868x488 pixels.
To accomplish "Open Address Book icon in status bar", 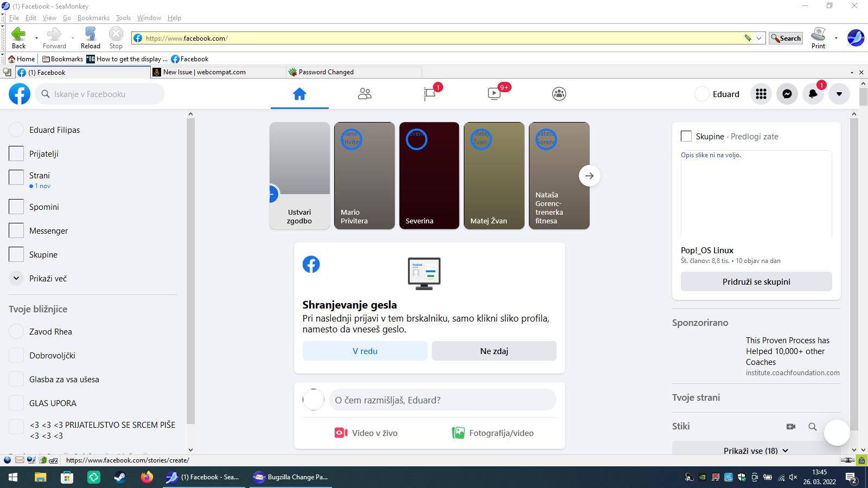I will 43,460.
